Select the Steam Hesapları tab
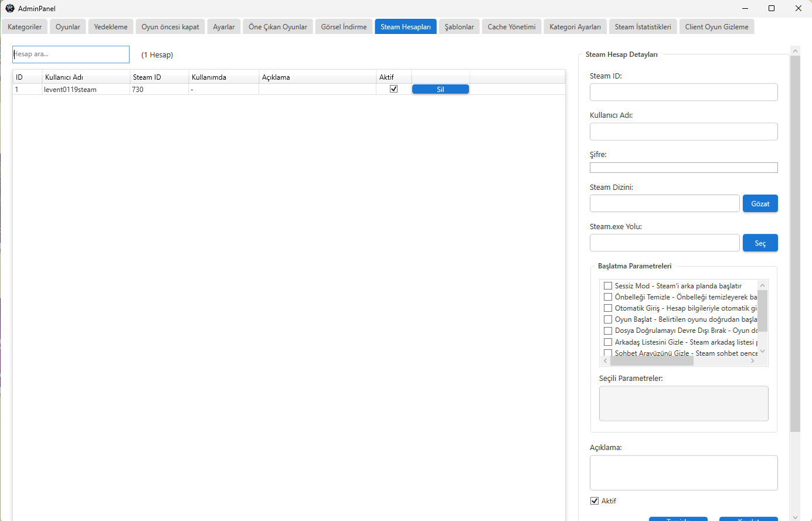 point(406,27)
